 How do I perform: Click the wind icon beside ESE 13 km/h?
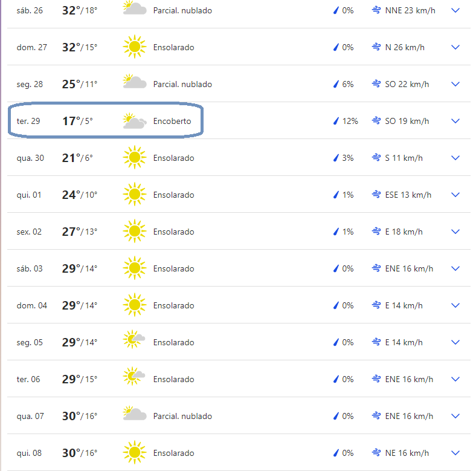point(376,195)
